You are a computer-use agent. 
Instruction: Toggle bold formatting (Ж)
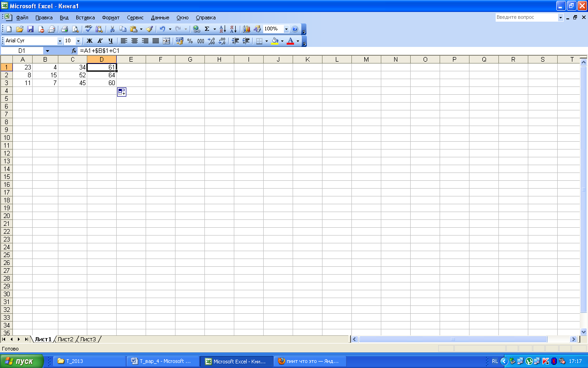click(x=90, y=41)
